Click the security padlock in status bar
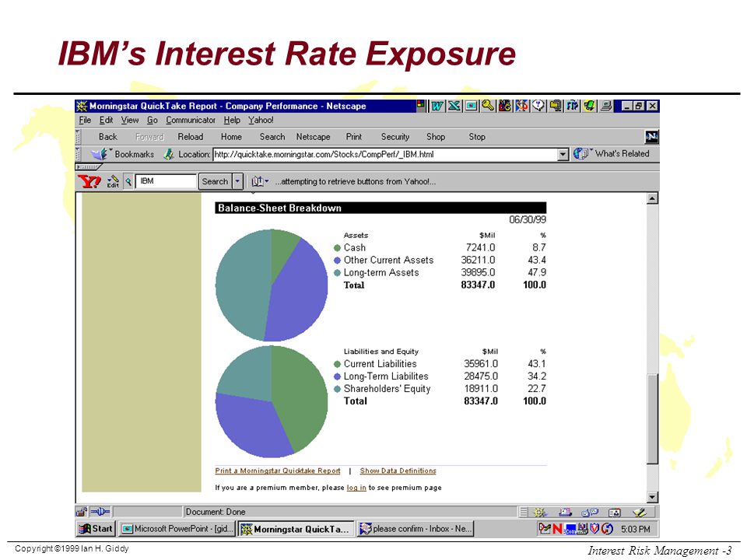 82,512
